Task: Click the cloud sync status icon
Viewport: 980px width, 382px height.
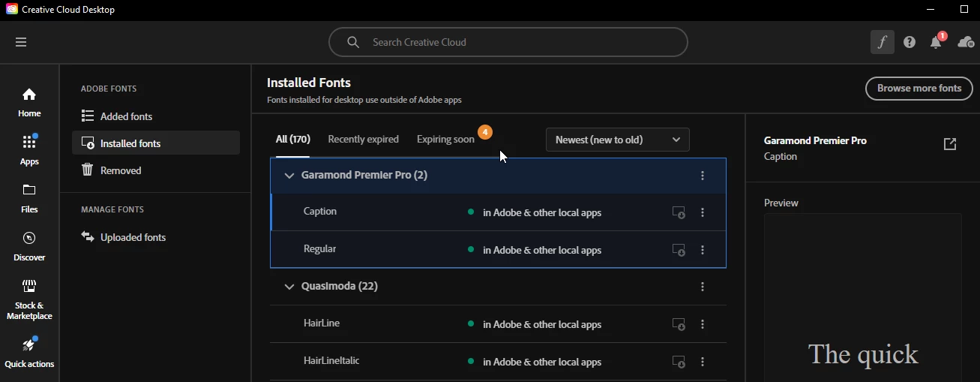Action: [966, 42]
